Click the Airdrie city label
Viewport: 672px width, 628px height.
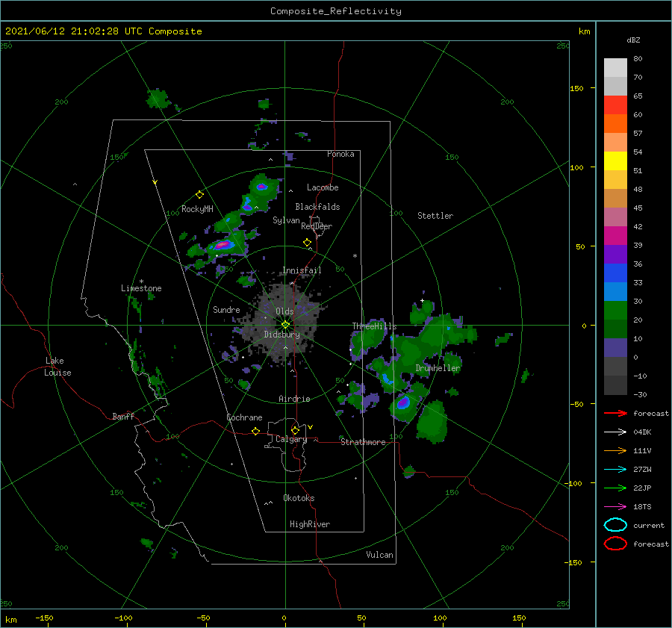[x=294, y=399]
